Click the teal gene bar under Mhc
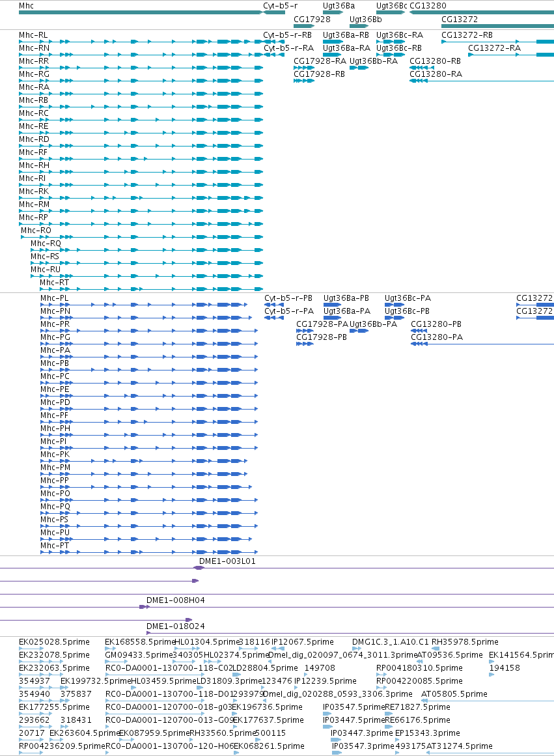Viewport: 554px width, 756px height. click(x=141, y=12)
